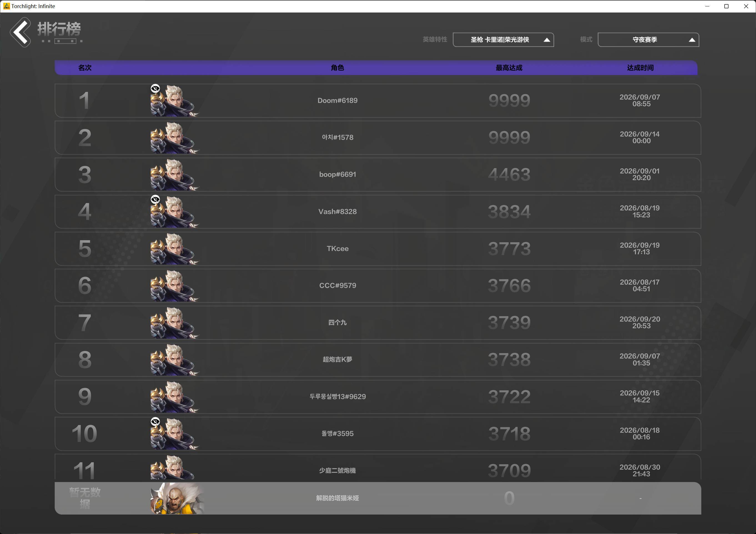Click the 达成时间 column header
The image size is (756, 534).
coord(641,68)
